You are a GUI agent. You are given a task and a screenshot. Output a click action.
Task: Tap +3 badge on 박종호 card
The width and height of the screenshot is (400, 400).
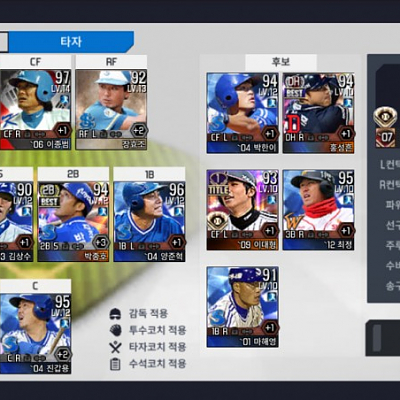100,242
